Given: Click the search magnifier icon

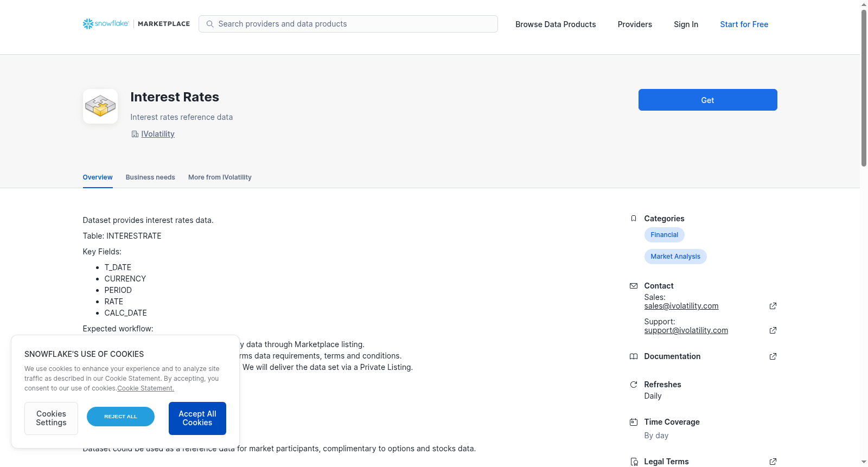Looking at the screenshot, I should click(210, 24).
